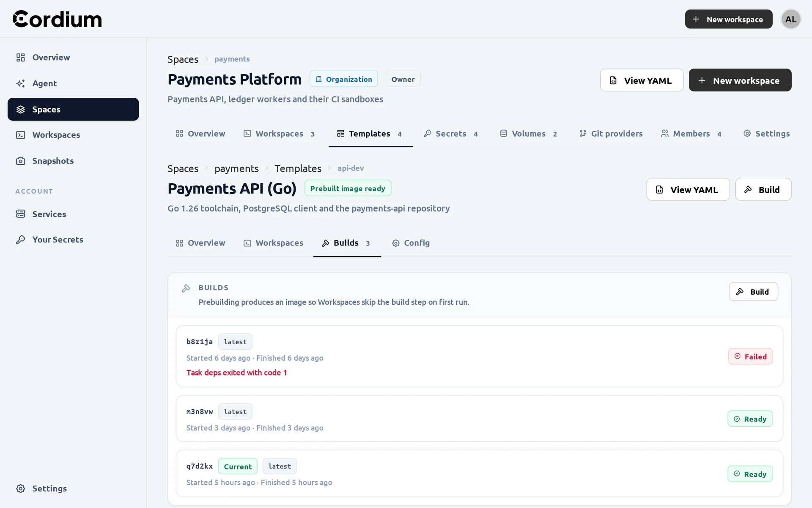Click the Failed status badge on b8z1ja
Image resolution: width=812 pixels, height=508 pixels.
(x=750, y=356)
